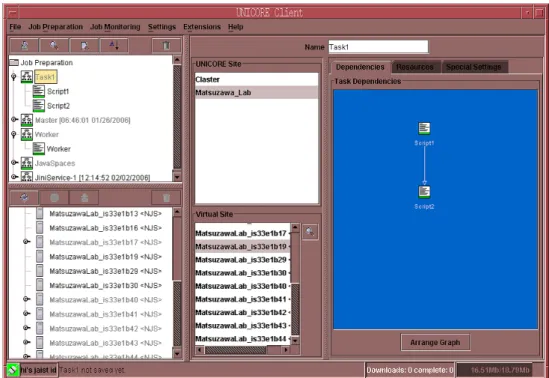Select MatsuzawaLab_is33e1b43 in Virtual Site list
The image size is (549, 378).
coord(243,326)
